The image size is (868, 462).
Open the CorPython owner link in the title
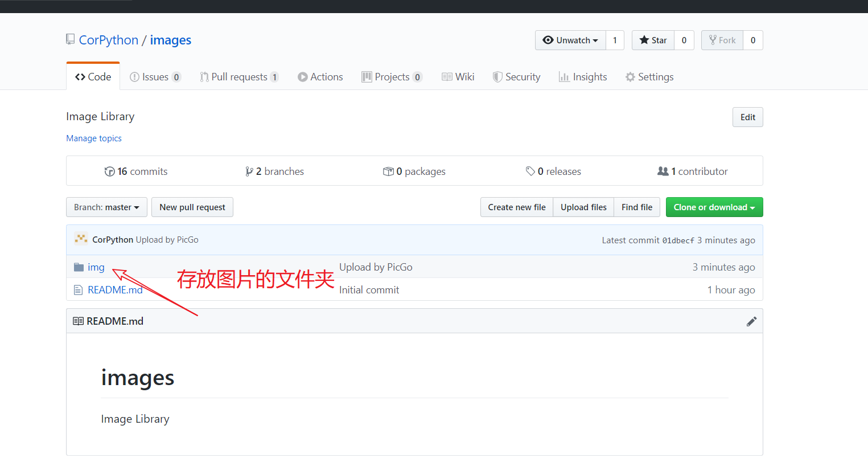[109, 40]
